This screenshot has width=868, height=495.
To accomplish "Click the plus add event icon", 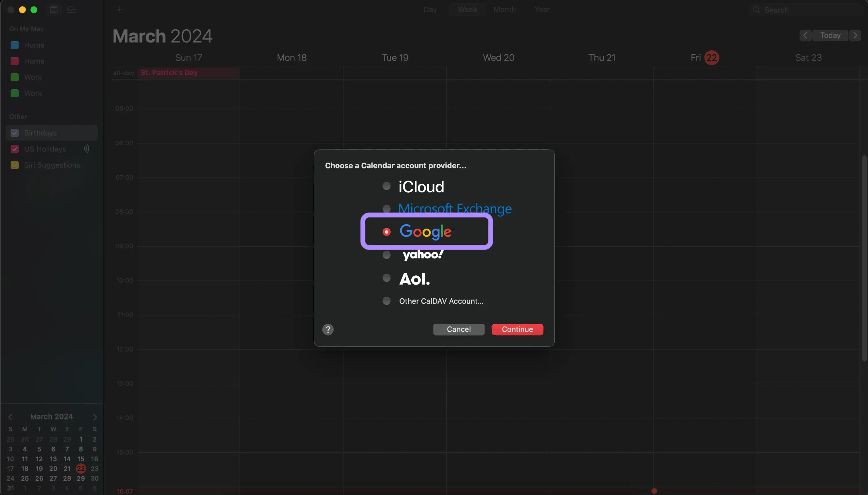I will pos(119,9).
